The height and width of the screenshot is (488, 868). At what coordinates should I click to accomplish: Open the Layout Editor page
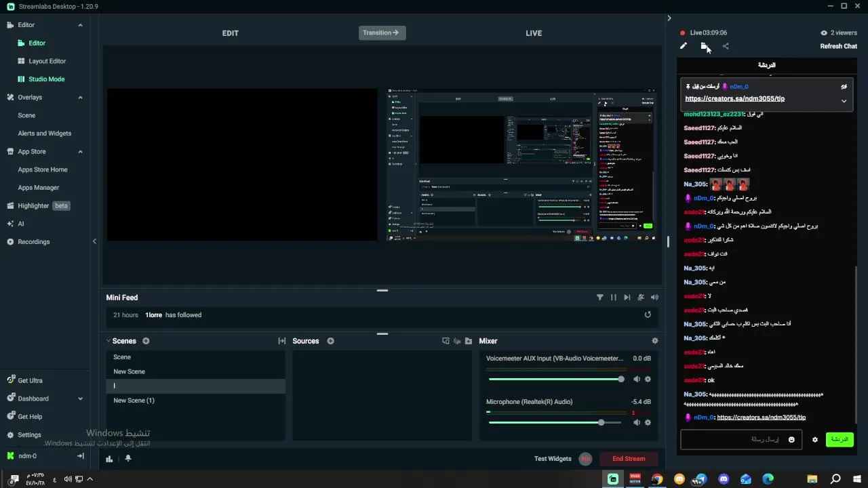point(47,61)
